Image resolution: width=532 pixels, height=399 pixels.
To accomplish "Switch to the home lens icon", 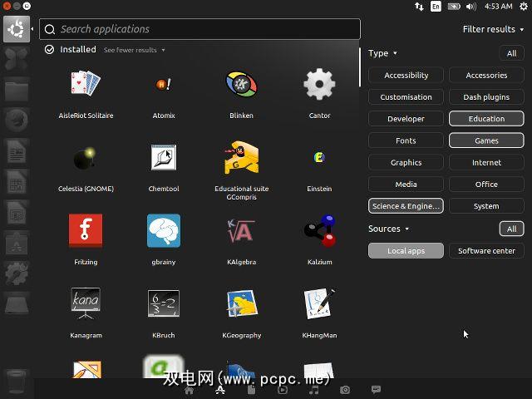I will pos(190,390).
